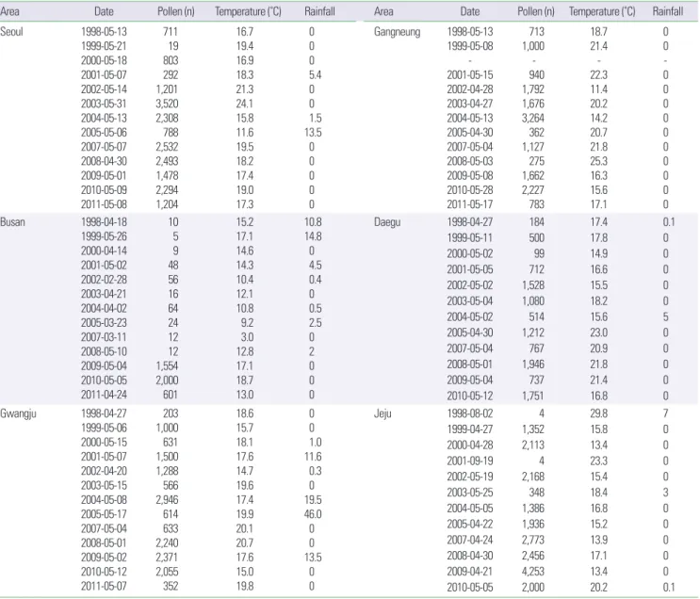Image resolution: width=700 pixels, height=599 pixels.
Task: Click the Daegu area label
Action: click(x=387, y=222)
